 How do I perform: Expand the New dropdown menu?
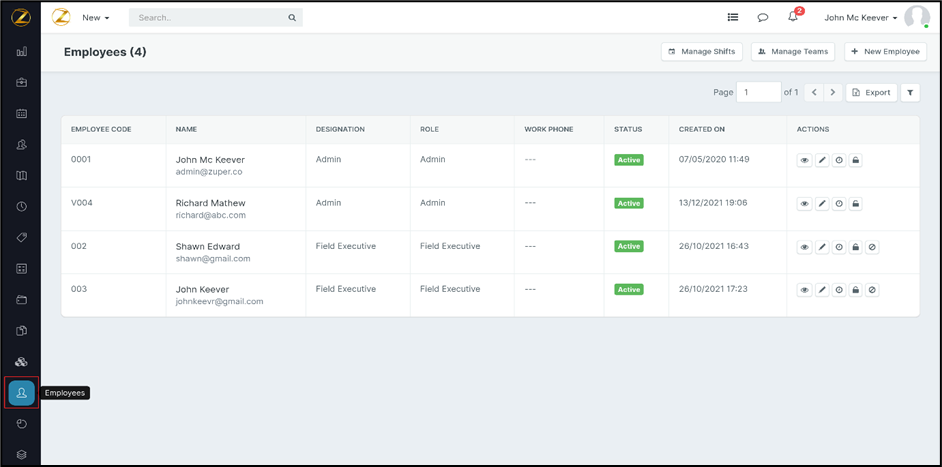(x=96, y=17)
